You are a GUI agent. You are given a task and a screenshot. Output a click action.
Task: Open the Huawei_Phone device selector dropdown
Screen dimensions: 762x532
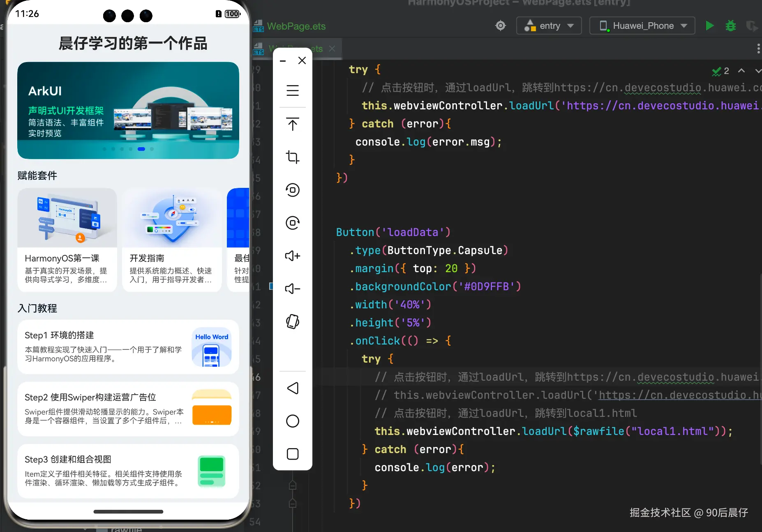point(642,25)
